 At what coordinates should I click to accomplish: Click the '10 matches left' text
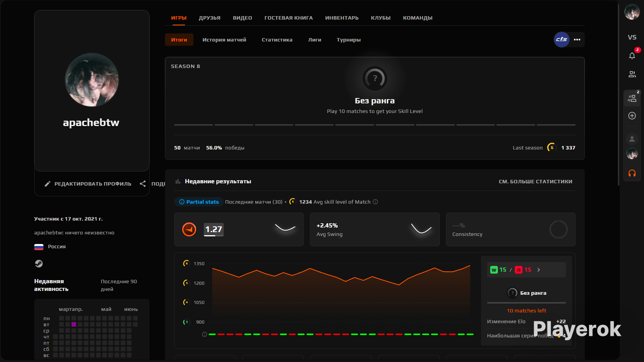pyautogui.click(x=526, y=311)
